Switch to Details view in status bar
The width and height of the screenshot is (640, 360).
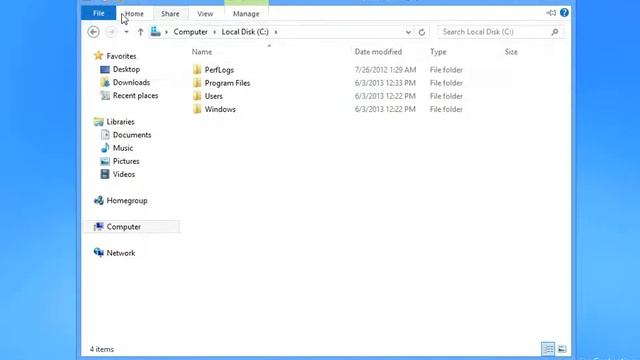pyautogui.click(x=548, y=349)
